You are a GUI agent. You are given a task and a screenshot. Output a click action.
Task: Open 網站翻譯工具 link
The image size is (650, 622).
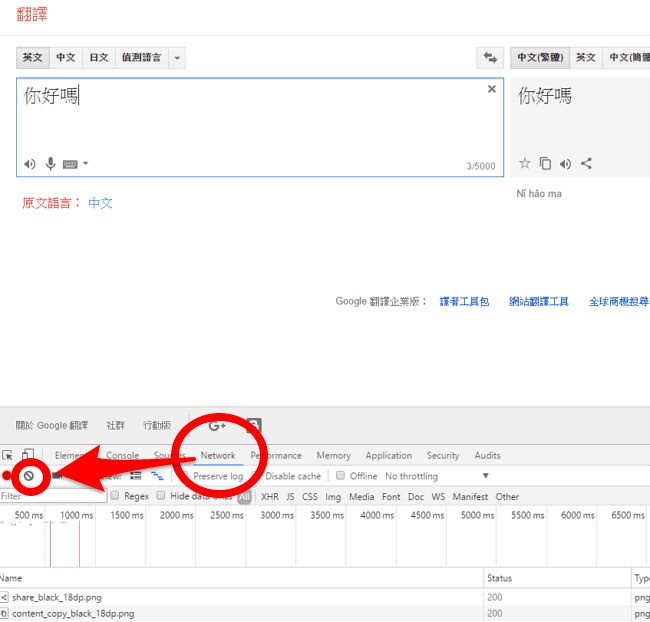pyautogui.click(x=538, y=301)
